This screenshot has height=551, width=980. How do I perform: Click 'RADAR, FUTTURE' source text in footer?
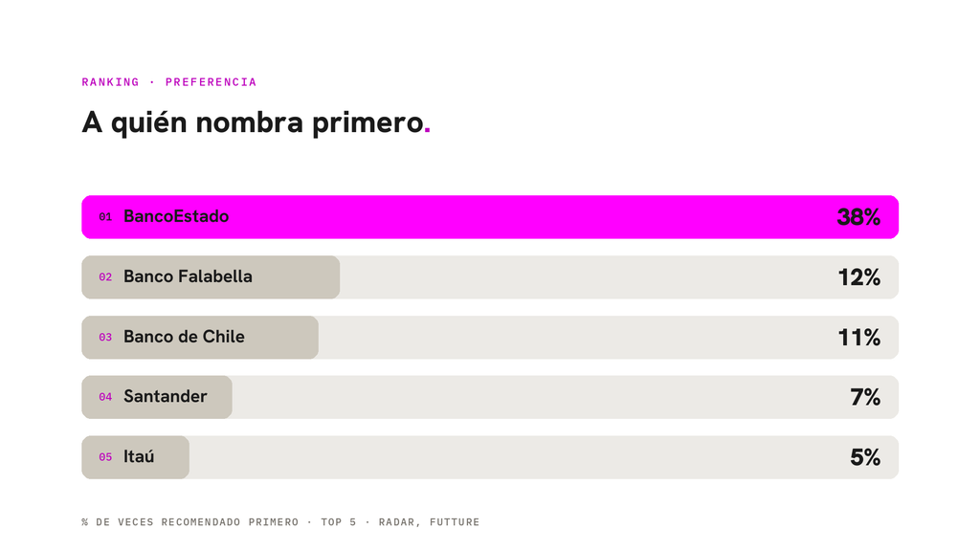(429, 521)
